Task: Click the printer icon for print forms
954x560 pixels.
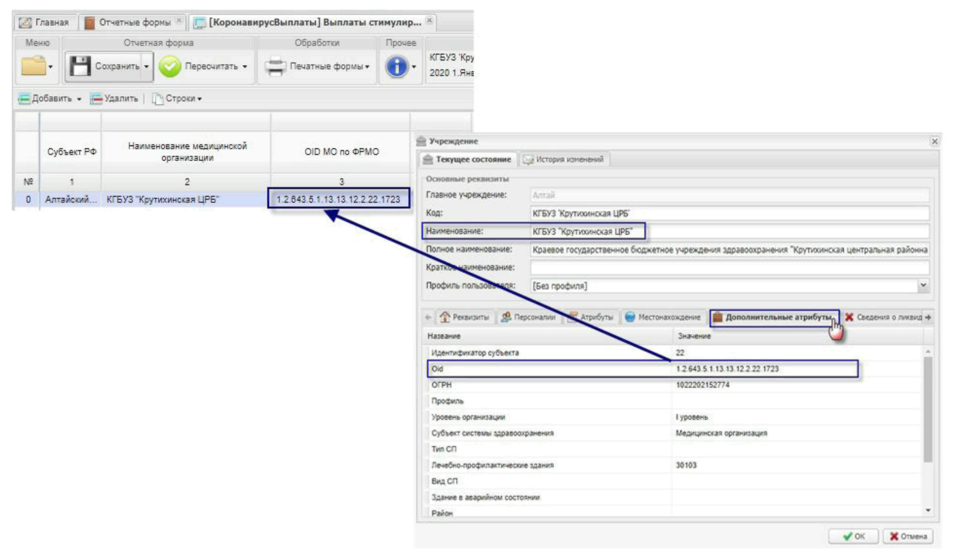Action: [x=275, y=67]
